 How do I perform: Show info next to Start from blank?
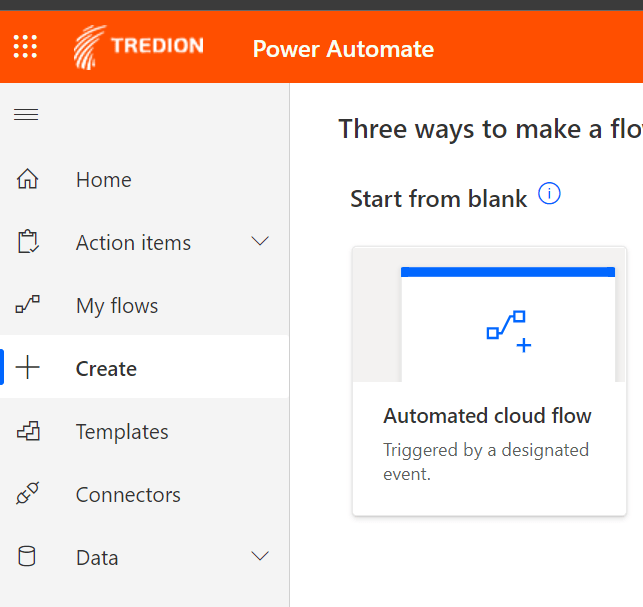549,194
